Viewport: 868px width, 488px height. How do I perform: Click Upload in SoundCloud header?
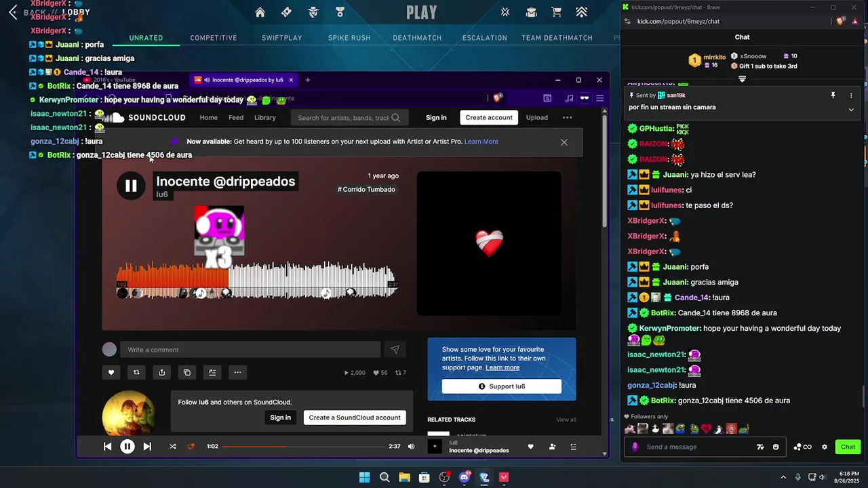tap(537, 117)
